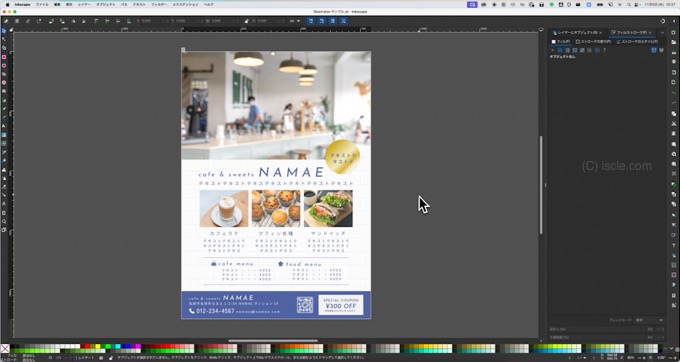Toggle scale rounded corners option
The height and width of the screenshot is (362, 680).
coord(322,21)
